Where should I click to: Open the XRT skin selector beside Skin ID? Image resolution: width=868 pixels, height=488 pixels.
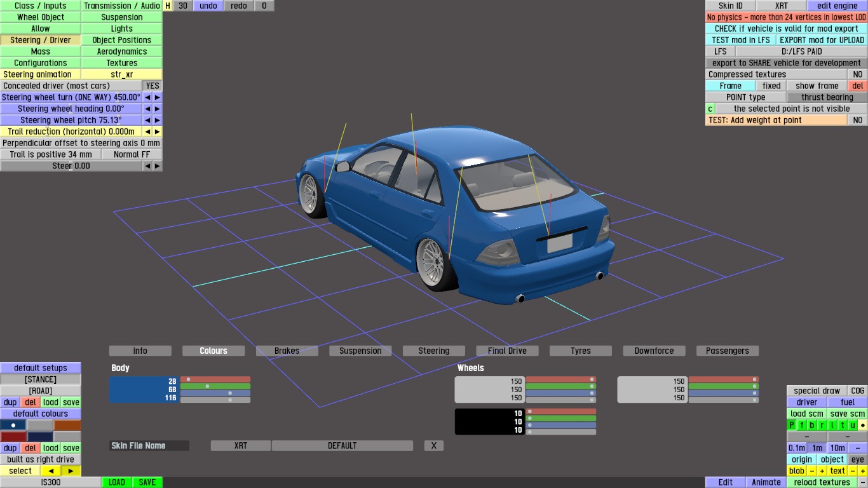(x=782, y=6)
